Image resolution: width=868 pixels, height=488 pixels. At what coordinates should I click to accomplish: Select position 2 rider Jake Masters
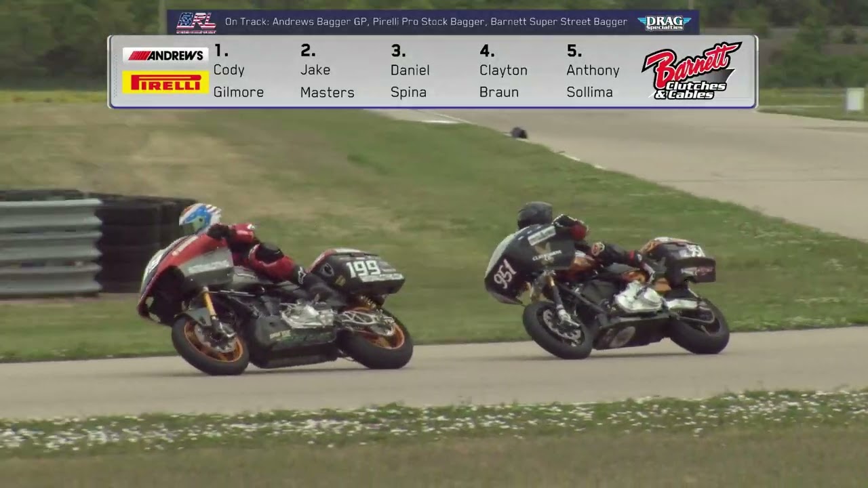tap(327, 71)
